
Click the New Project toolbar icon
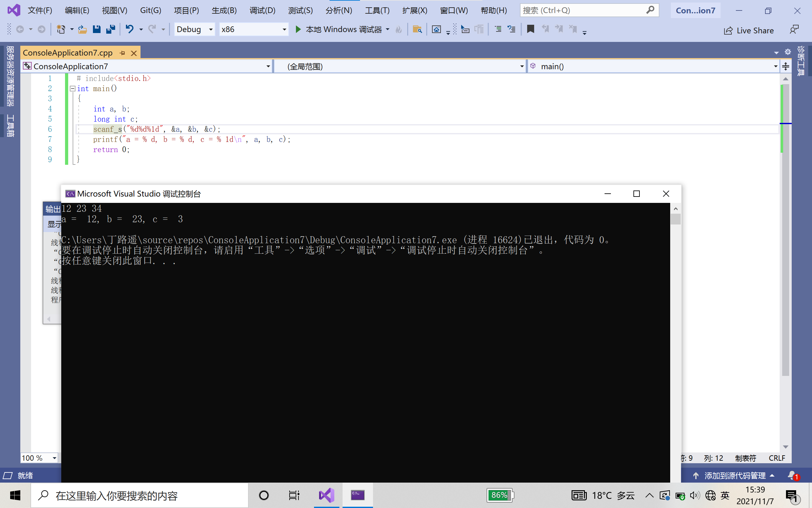point(61,30)
